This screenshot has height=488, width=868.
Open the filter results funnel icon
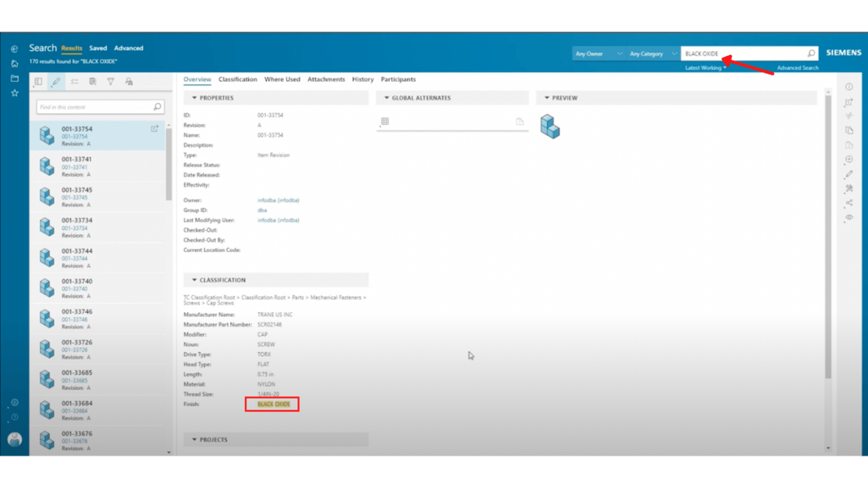click(111, 81)
